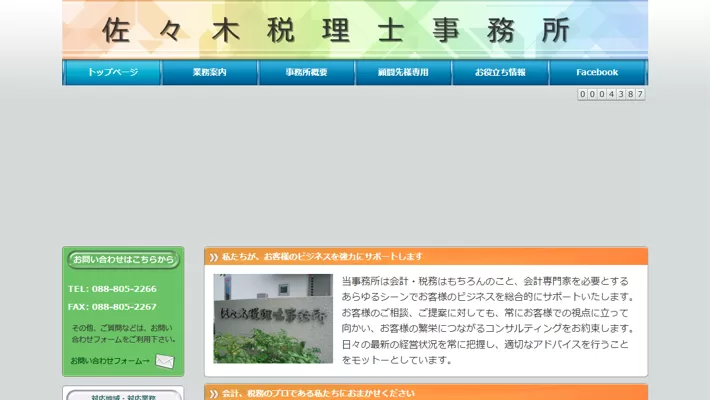The image size is (710, 400).
Task: Click the chevron icon before 会計、税務のプロ heading
Action: (213, 394)
